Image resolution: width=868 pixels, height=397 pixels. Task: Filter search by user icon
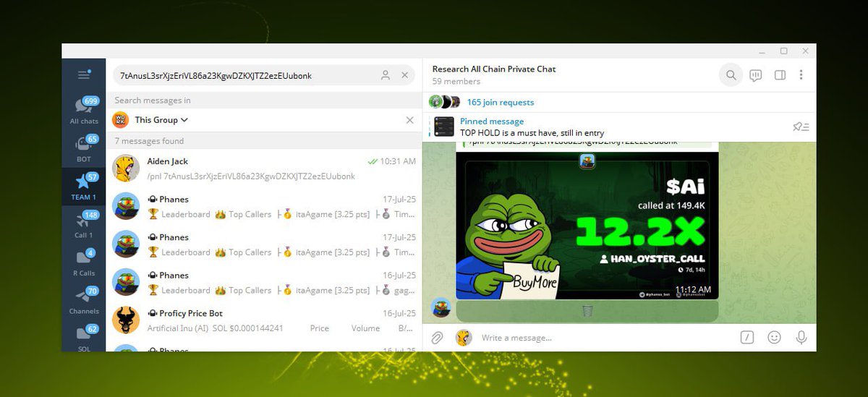[386, 75]
